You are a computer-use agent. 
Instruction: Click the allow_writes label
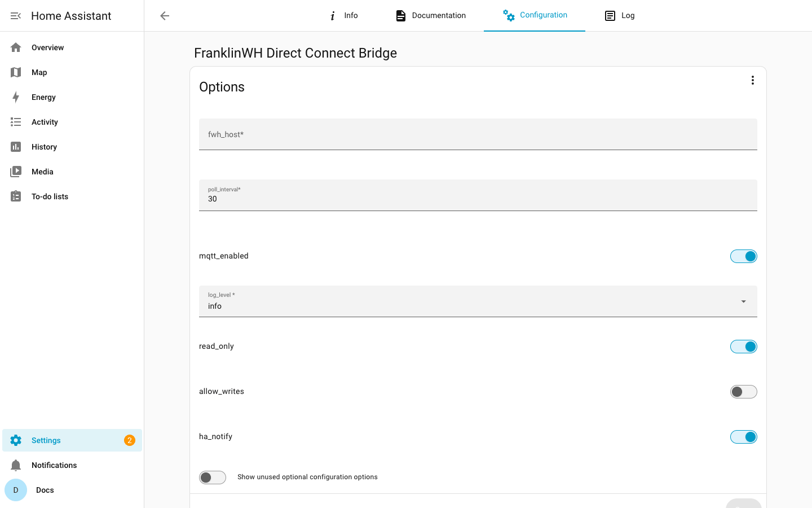[222, 392]
